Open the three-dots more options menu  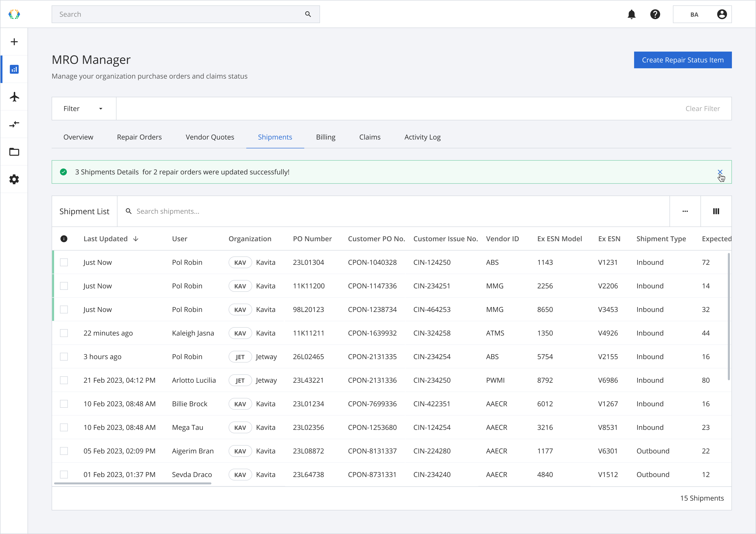coord(685,211)
